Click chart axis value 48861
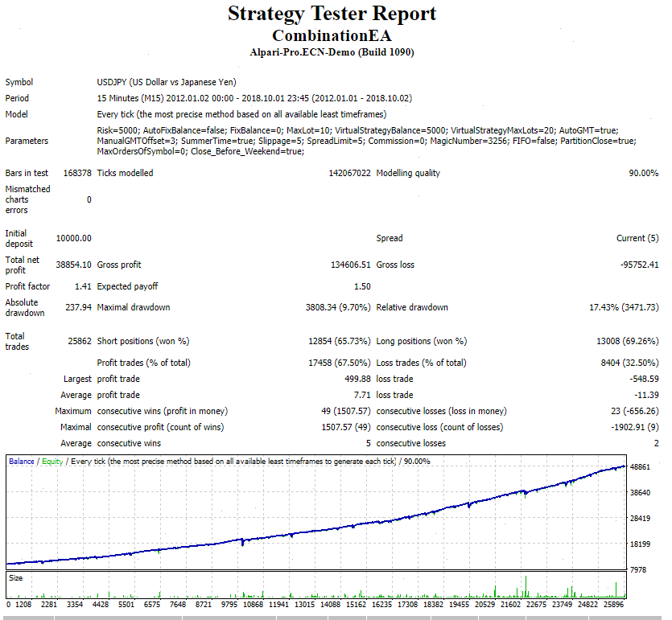Screen dimensions: 672x620 point(640,467)
